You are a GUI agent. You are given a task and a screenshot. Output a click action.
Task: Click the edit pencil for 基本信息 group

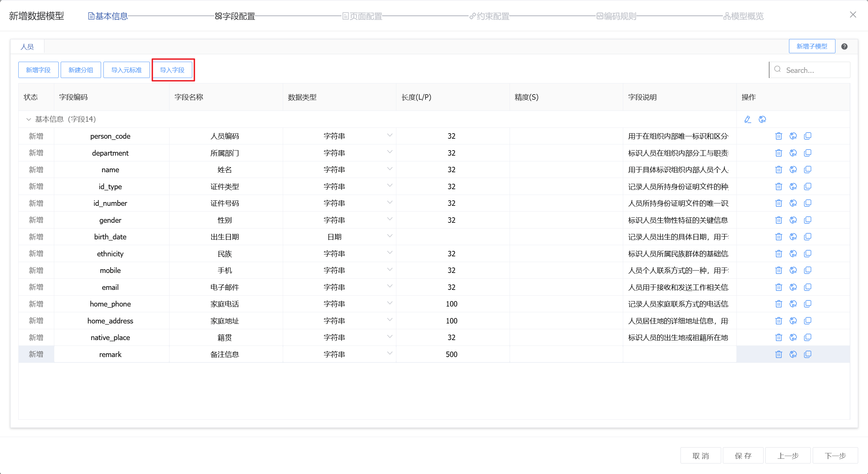(x=747, y=119)
